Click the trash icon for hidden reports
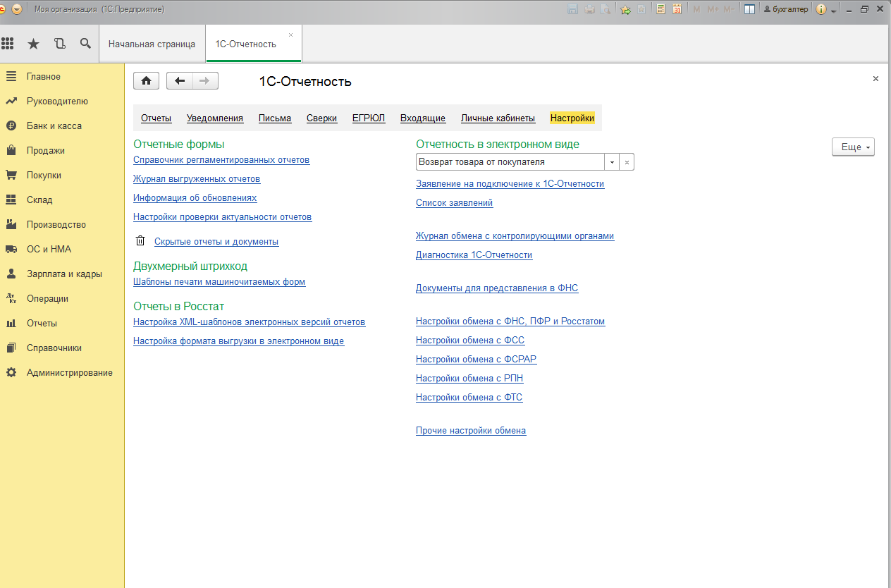Screen dimensions: 891x588 [140, 241]
